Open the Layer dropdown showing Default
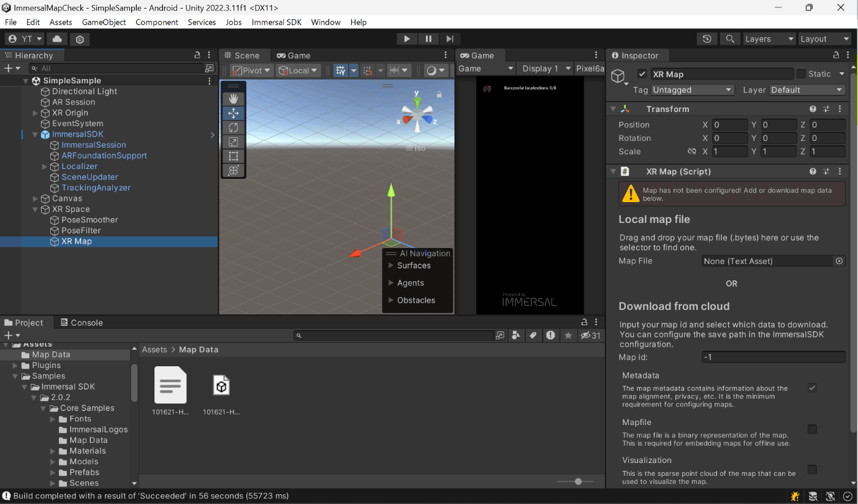The image size is (858, 504). tap(807, 90)
